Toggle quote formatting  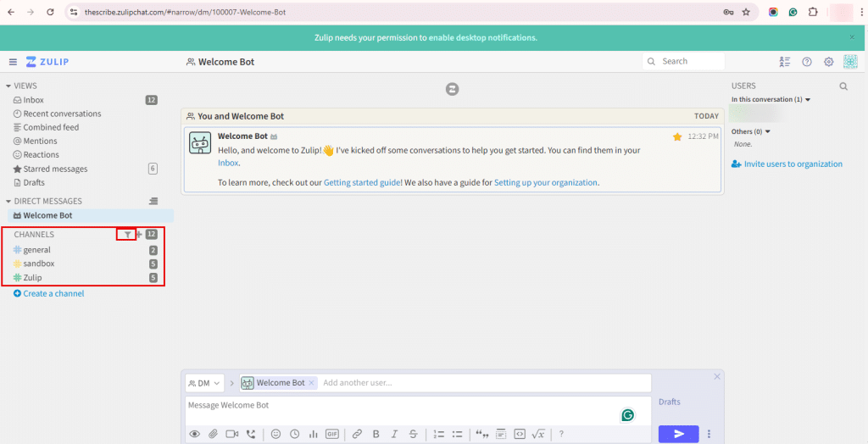click(481, 434)
